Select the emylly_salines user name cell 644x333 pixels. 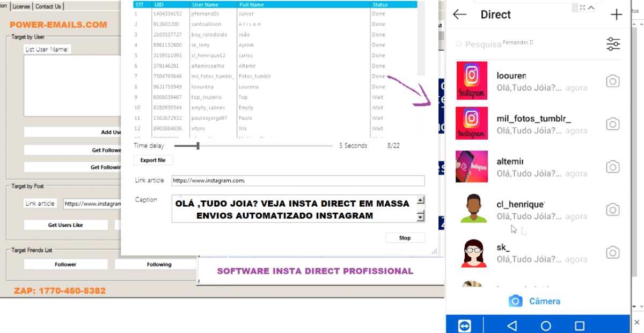[x=209, y=108]
